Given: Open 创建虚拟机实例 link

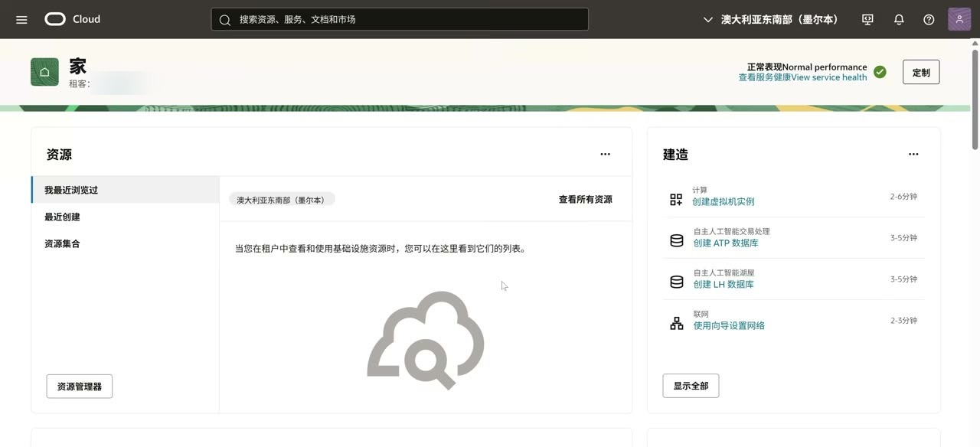Looking at the screenshot, I should coord(724,201).
